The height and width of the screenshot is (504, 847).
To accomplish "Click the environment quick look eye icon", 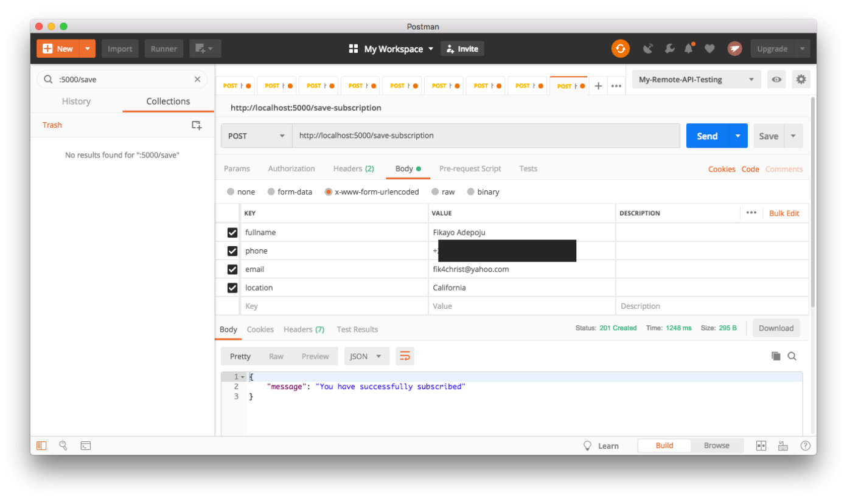I will click(x=776, y=80).
